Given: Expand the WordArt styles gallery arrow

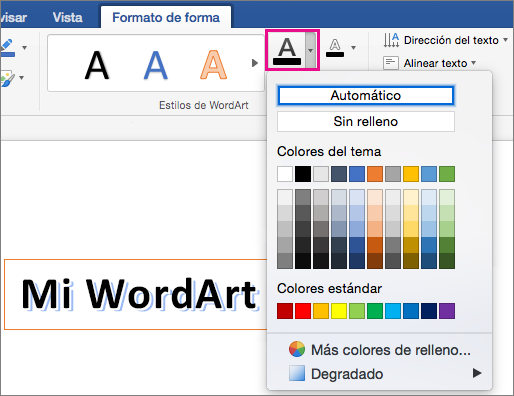Looking at the screenshot, I should [255, 63].
